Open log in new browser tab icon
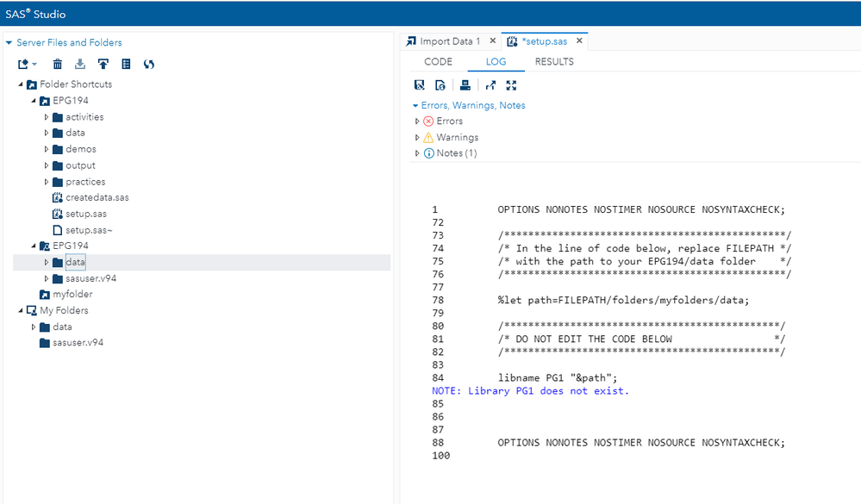The height and width of the screenshot is (504, 861). [x=490, y=85]
